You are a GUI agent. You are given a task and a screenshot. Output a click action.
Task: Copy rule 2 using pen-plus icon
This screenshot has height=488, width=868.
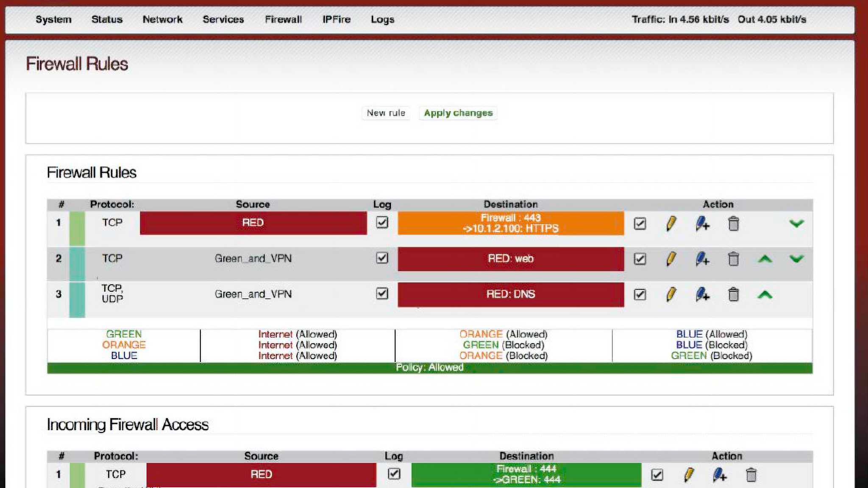[x=702, y=259]
